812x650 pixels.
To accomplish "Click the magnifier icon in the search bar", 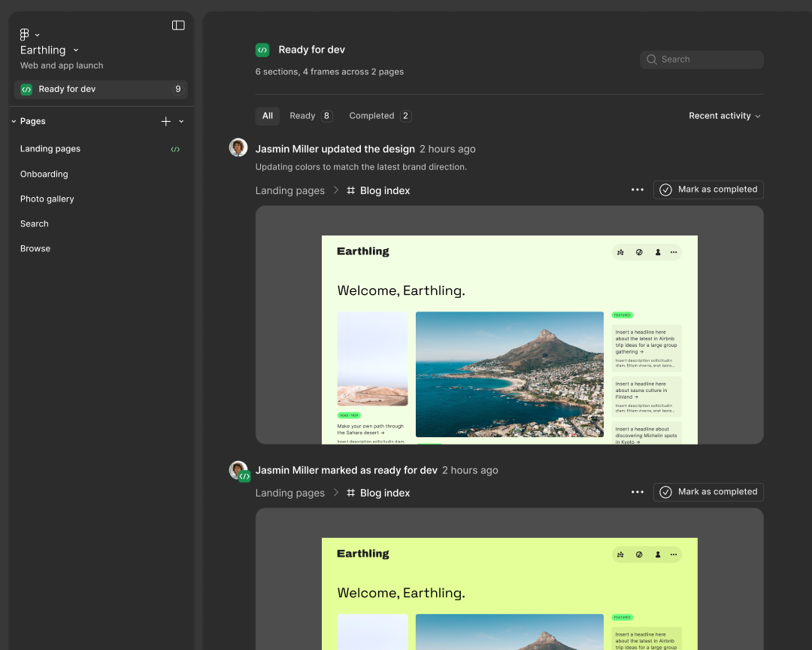I will (652, 59).
